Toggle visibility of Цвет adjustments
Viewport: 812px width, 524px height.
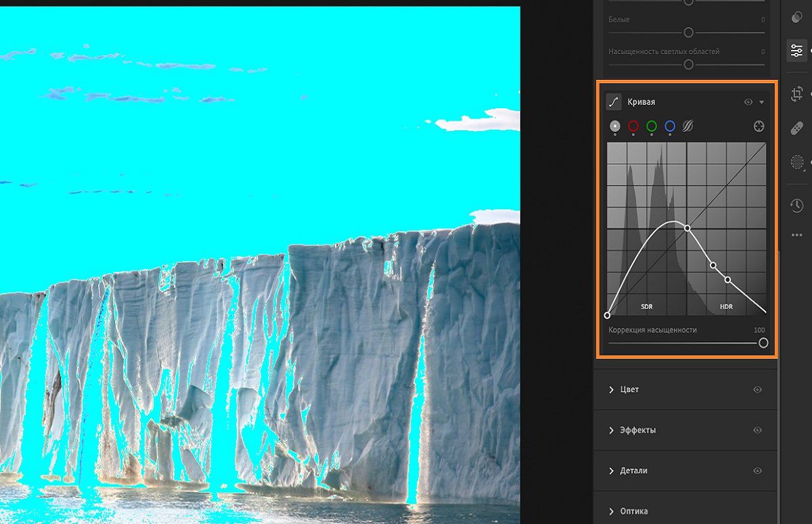point(758,389)
